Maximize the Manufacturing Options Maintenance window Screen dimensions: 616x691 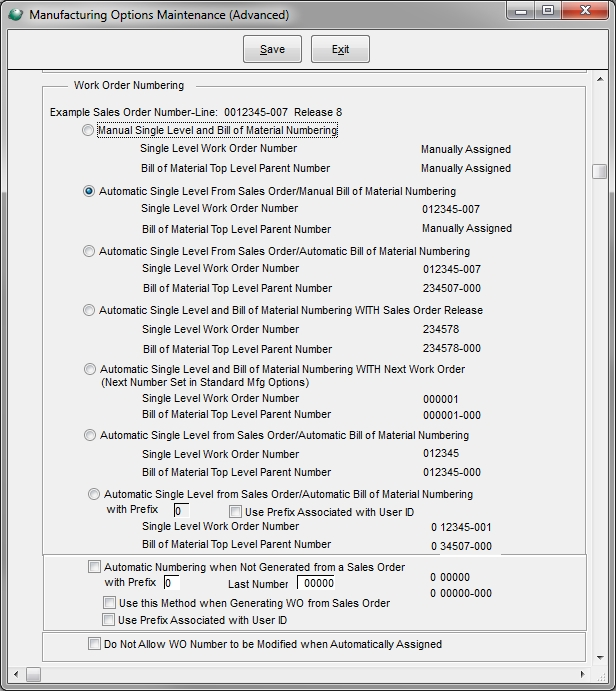coord(548,11)
